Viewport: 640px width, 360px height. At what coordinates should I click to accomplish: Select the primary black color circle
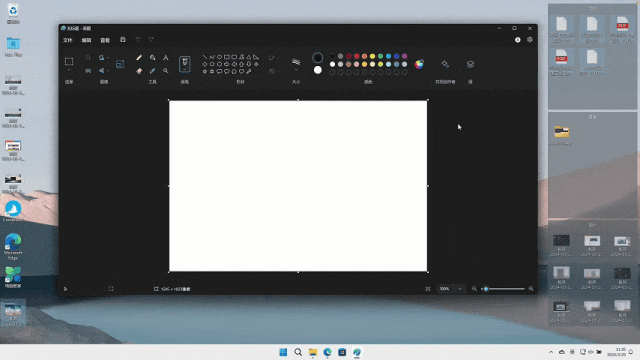click(318, 58)
